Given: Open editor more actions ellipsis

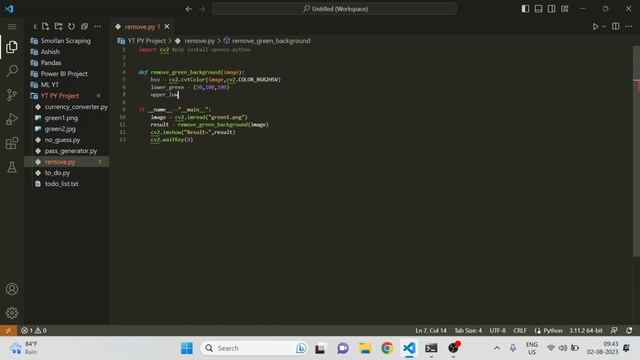Looking at the screenshot, I should click(629, 27).
